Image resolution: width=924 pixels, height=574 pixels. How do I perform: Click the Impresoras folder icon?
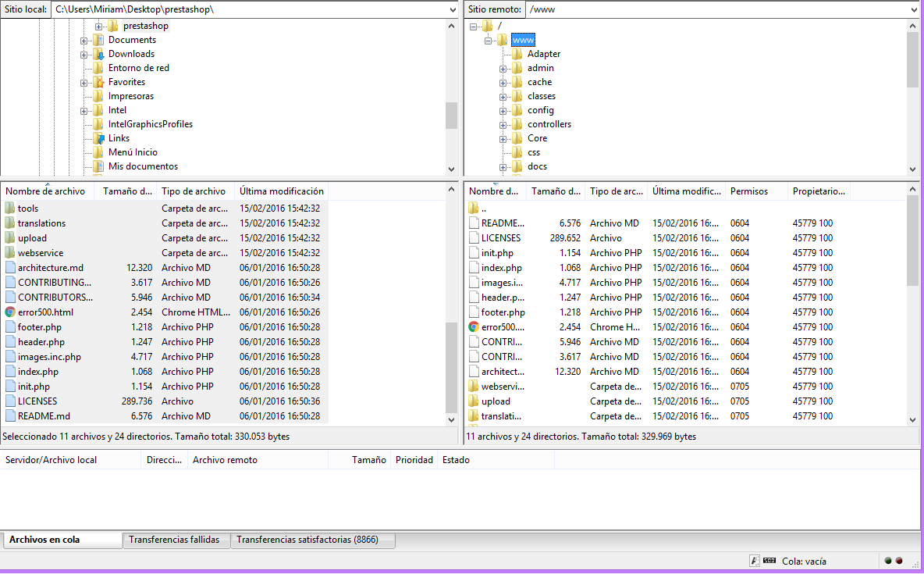coord(98,96)
